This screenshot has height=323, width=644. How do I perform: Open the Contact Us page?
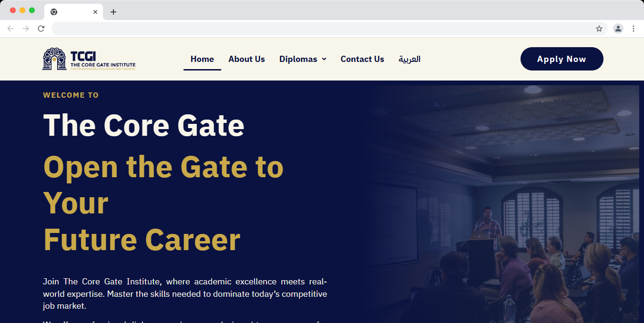[362, 59]
